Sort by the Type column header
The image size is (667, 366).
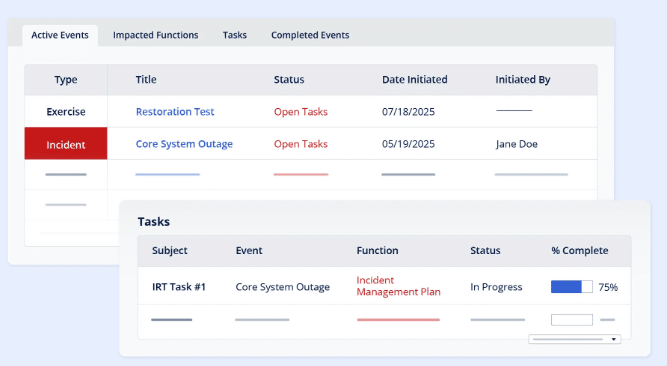[66, 80]
